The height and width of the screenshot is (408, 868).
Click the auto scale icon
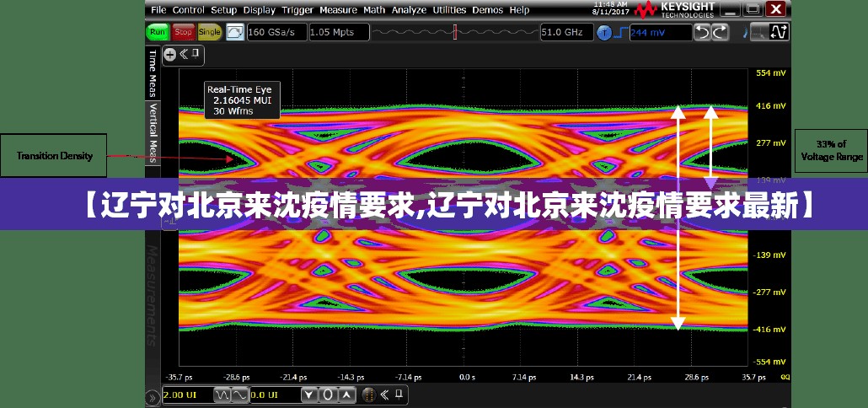pyautogui.click(x=235, y=32)
